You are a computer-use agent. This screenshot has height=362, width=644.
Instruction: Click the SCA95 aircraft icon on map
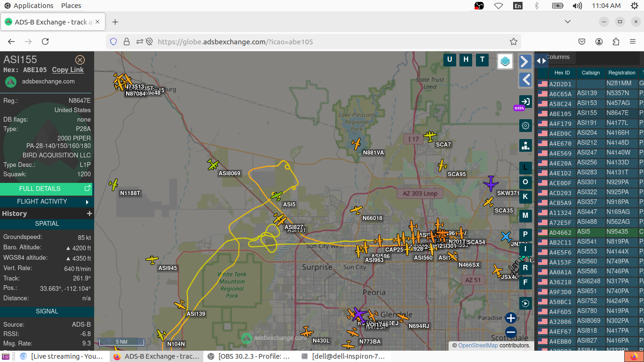442,165
